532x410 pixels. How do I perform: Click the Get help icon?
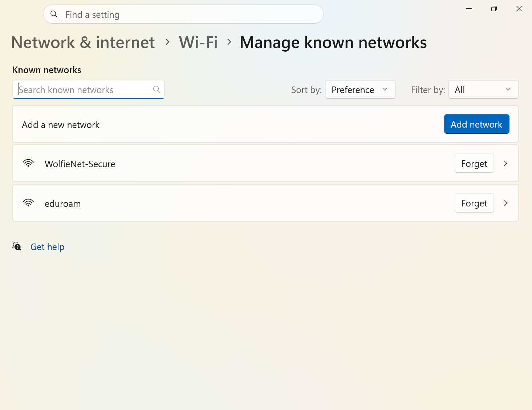(17, 246)
